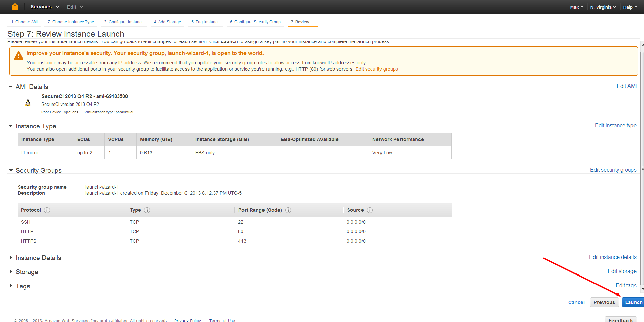Click the security warning triangle icon
This screenshot has height=322, width=644.
tap(19, 55)
